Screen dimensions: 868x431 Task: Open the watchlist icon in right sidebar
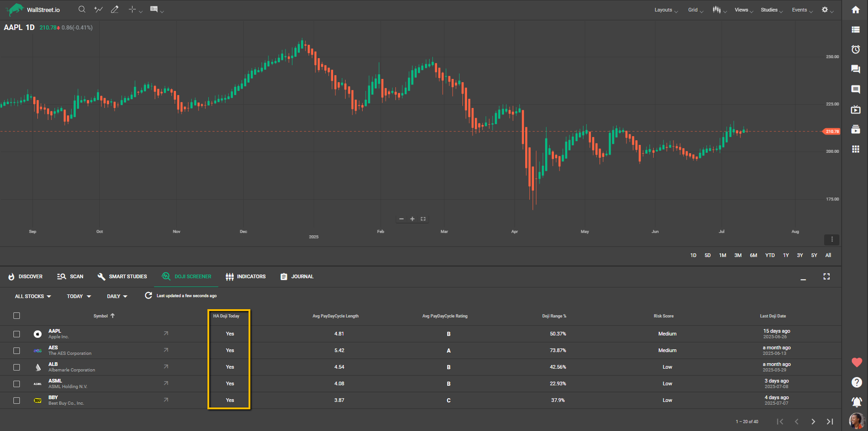pos(856,30)
